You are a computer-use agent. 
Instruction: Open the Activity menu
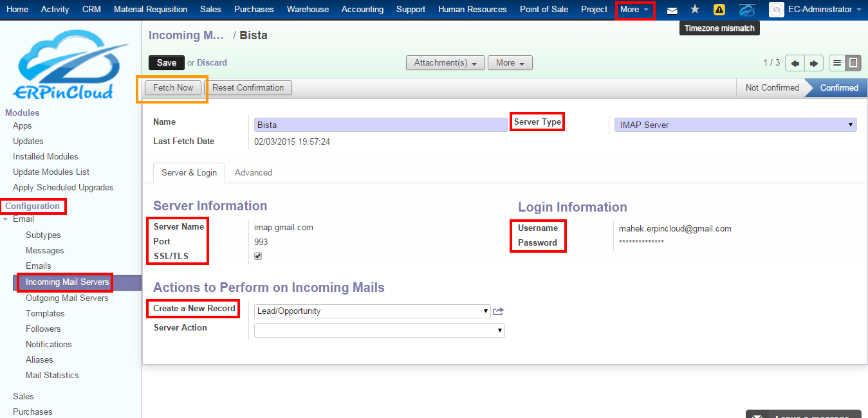(55, 10)
